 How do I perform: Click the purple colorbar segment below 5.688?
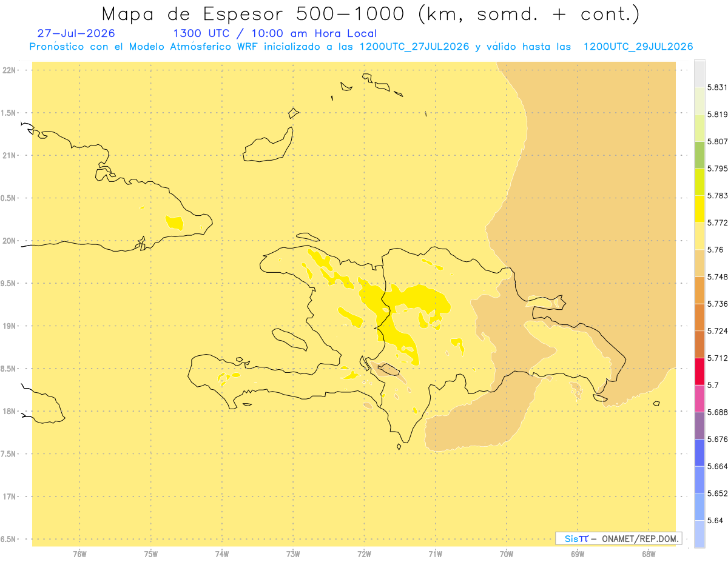pos(699,425)
